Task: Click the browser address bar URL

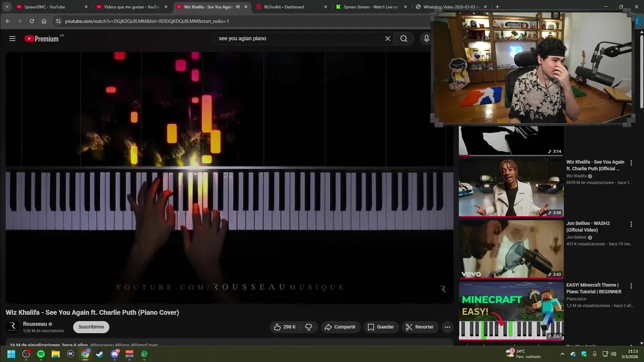Action: coord(147,21)
